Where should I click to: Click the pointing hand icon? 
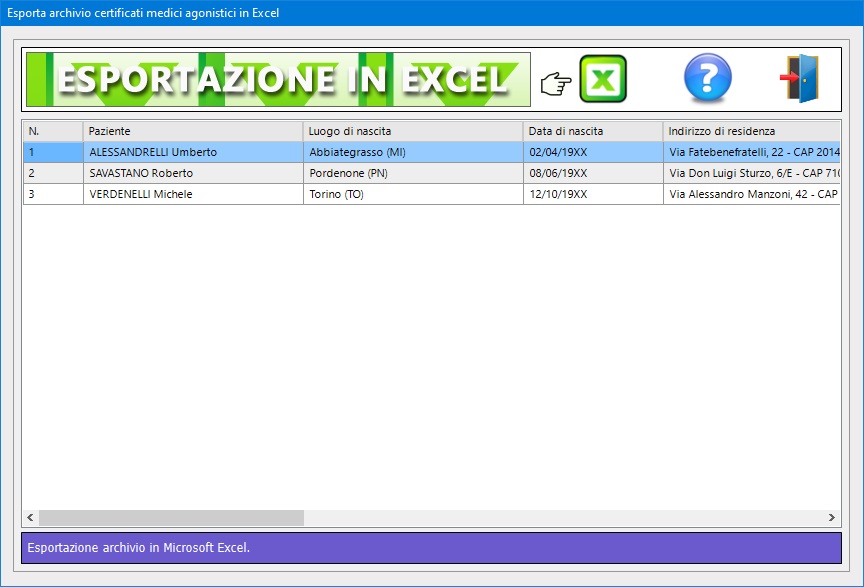tap(555, 83)
